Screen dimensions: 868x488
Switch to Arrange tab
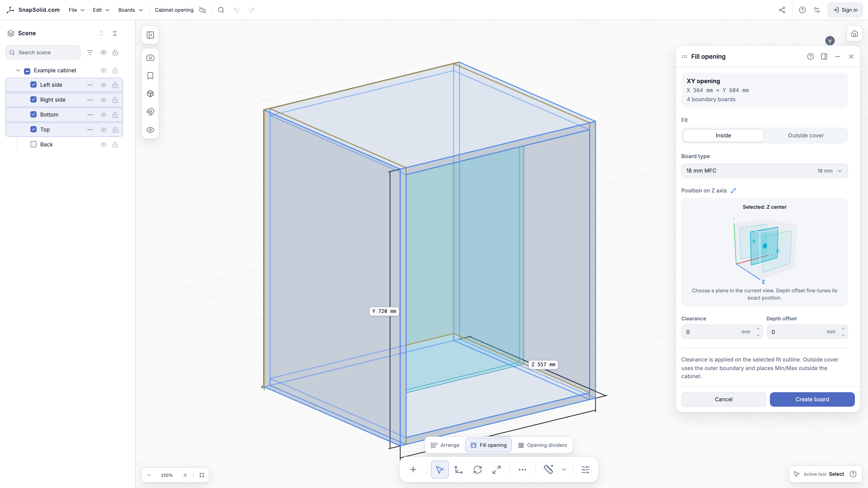pyautogui.click(x=445, y=445)
